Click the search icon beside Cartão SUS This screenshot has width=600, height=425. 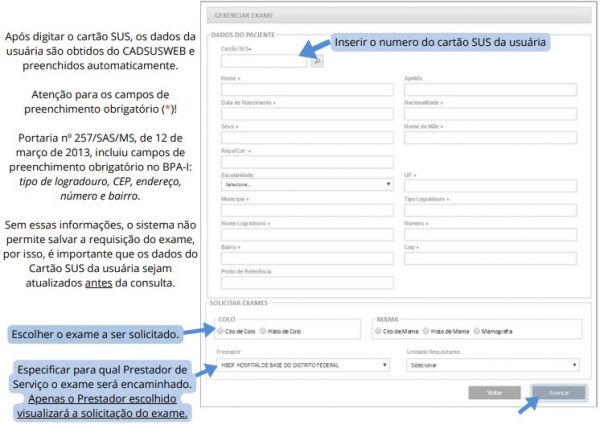coord(318,61)
